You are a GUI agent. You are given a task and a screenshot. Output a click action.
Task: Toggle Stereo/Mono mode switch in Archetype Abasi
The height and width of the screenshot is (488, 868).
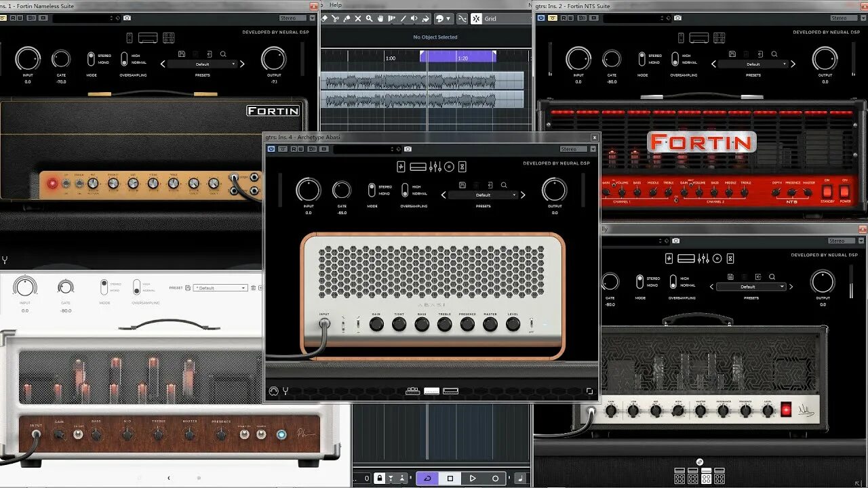(372, 190)
